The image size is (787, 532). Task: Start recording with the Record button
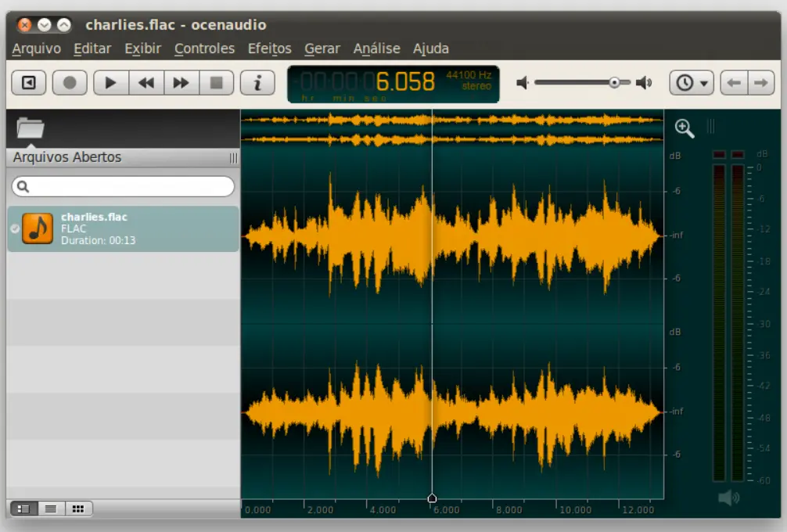pyautogui.click(x=70, y=83)
